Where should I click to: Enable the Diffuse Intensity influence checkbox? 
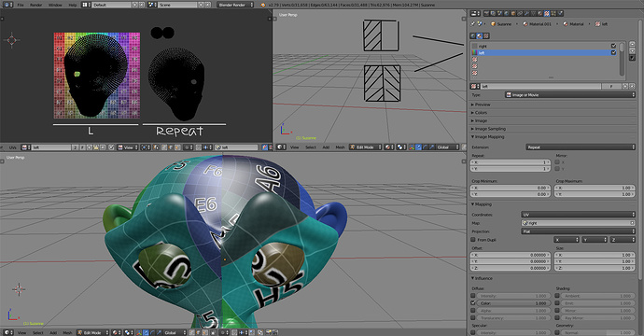[x=473, y=296]
